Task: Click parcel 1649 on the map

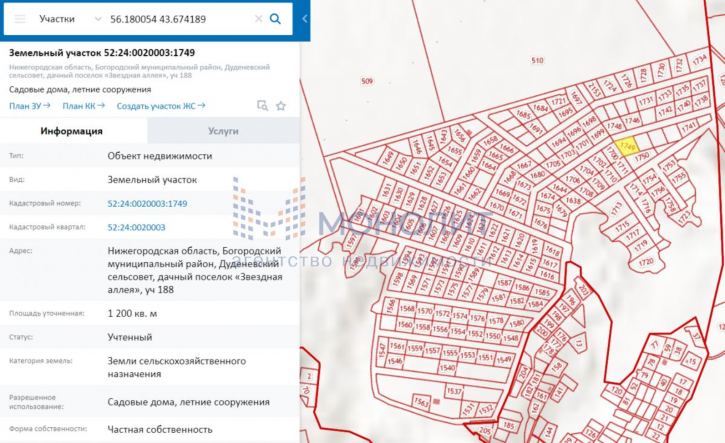Action: click(x=387, y=159)
